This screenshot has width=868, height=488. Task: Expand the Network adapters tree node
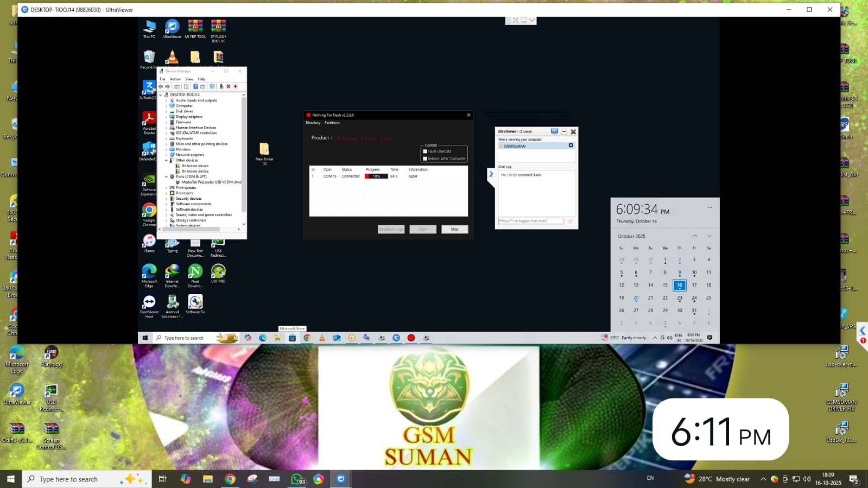click(x=166, y=155)
